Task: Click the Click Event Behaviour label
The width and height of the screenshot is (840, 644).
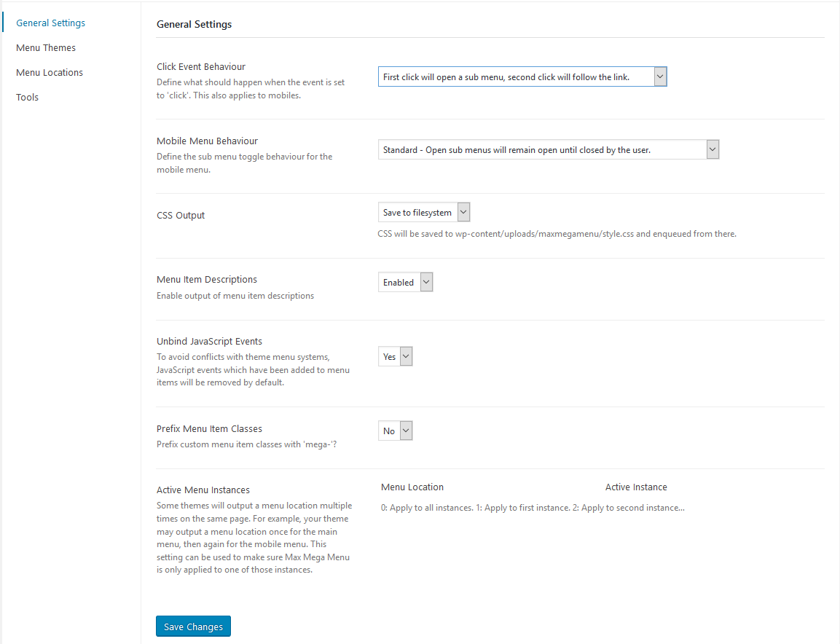Action: pos(201,66)
